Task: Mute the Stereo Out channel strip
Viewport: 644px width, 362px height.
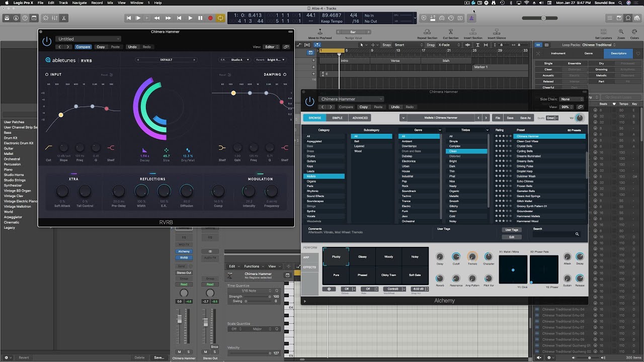Action: pos(205,352)
